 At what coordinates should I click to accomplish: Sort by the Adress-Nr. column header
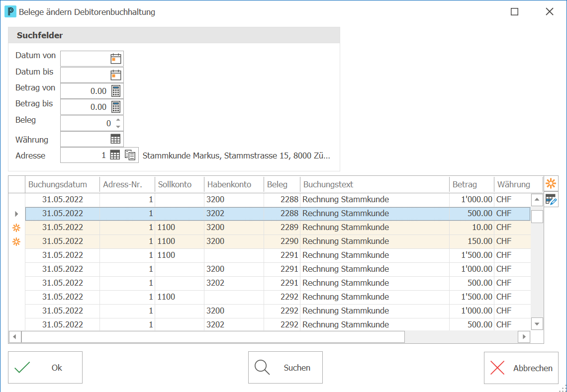pyautogui.click(x=127, y=185)
